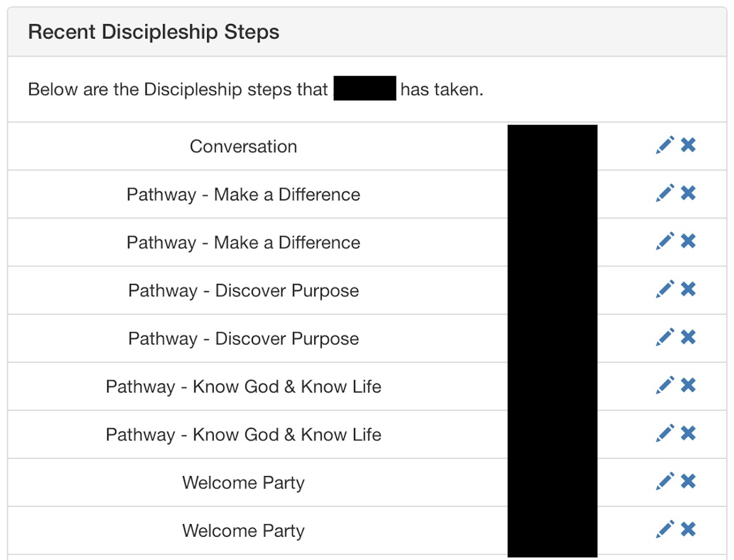734x560 pixels.
Task: Edit first Know God & Know Life step
Action: coord(665,385)
